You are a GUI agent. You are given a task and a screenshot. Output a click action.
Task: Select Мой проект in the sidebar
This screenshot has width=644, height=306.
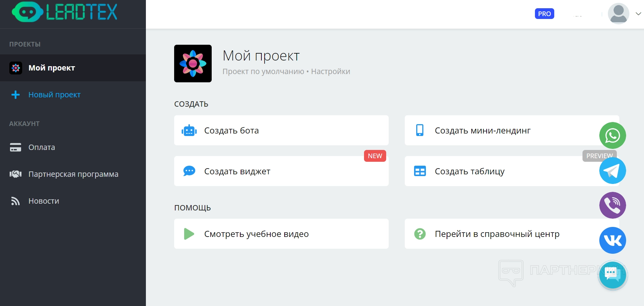[x=51, y=68]
